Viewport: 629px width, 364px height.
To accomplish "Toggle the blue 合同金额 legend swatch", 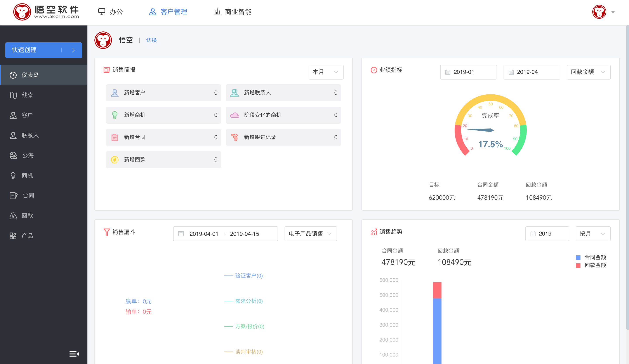I will 578,257.
